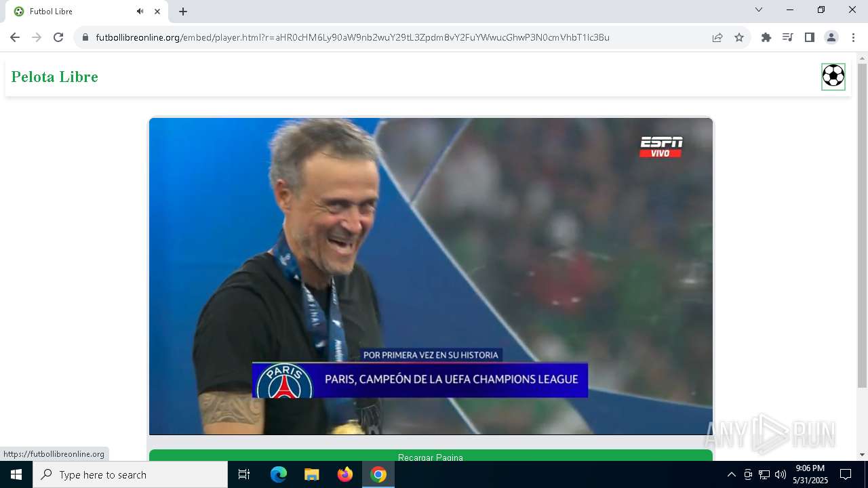Show hidden system tray icons

click(x=731, y=474)
